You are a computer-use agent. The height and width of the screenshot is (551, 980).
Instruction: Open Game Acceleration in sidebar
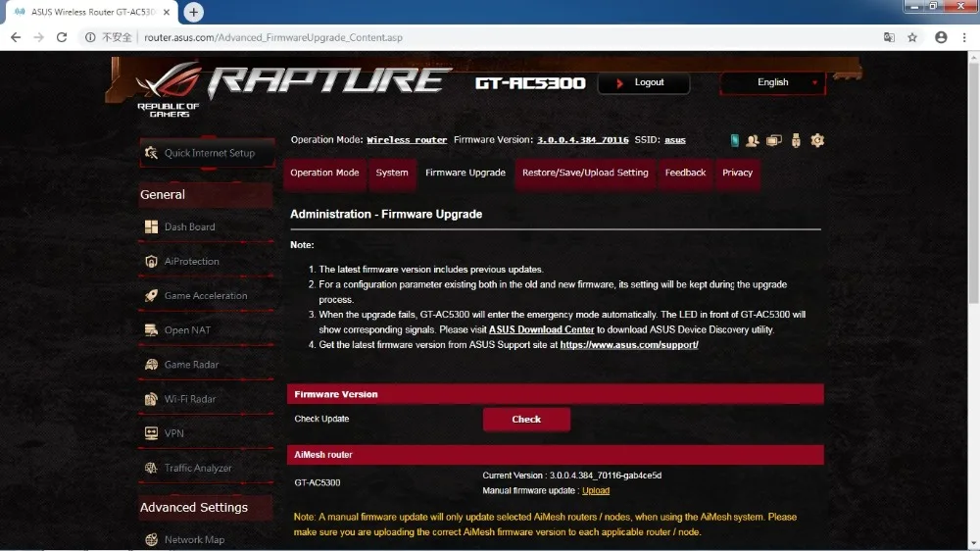206,296
